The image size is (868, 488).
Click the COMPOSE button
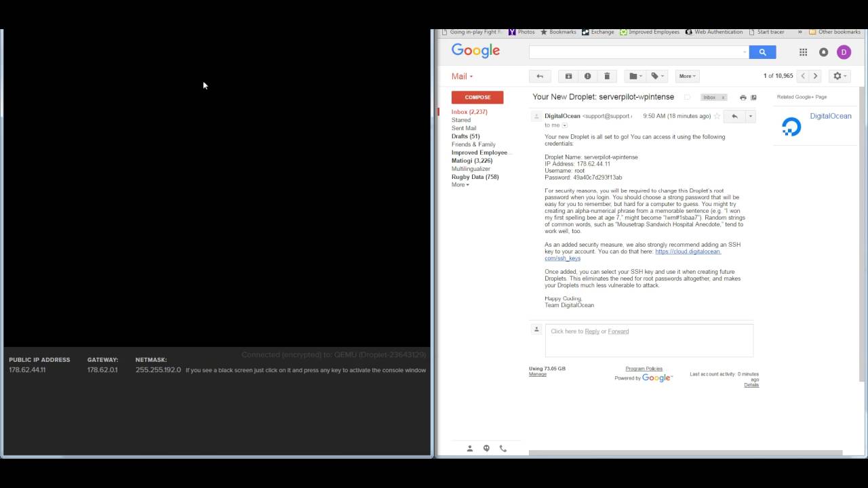tap(477, 97)
